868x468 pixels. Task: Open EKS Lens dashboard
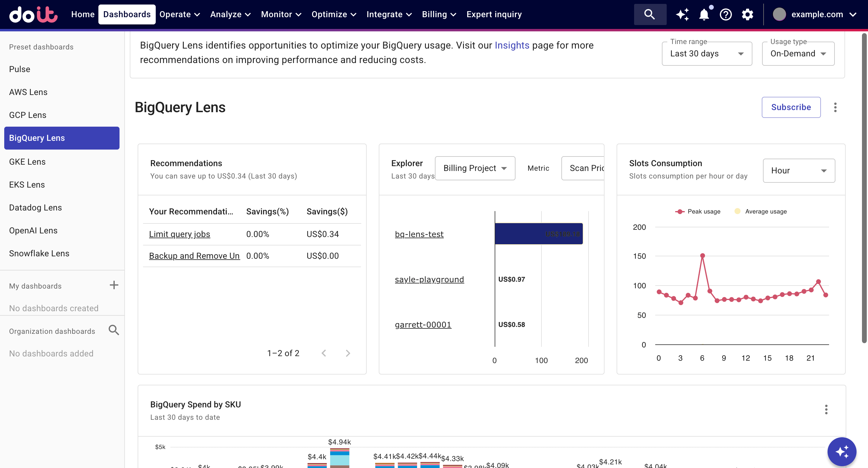(x=27, y=185)
